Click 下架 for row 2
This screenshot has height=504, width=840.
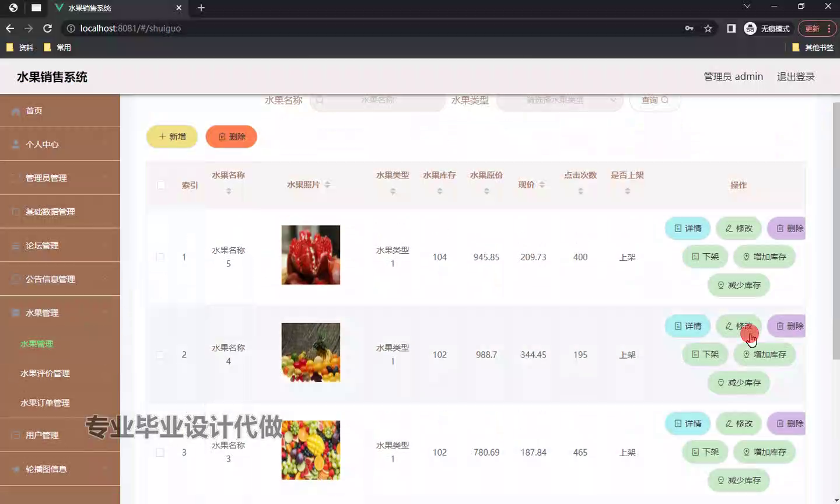705,354
